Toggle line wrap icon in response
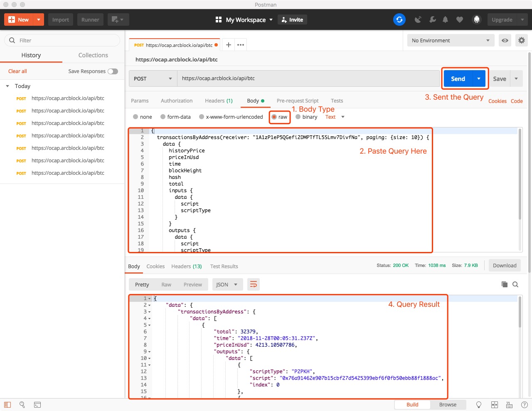The image size is (532, 411). (254, 284)
